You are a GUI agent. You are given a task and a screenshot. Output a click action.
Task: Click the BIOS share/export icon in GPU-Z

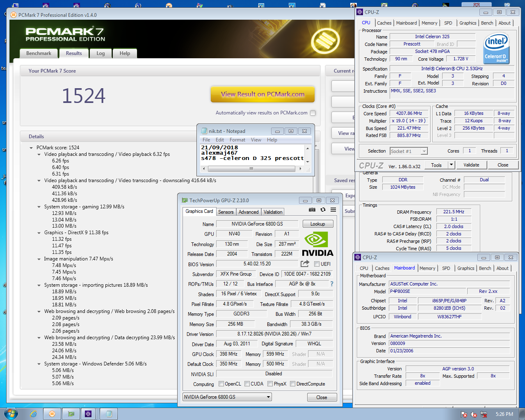coord(305,264)
